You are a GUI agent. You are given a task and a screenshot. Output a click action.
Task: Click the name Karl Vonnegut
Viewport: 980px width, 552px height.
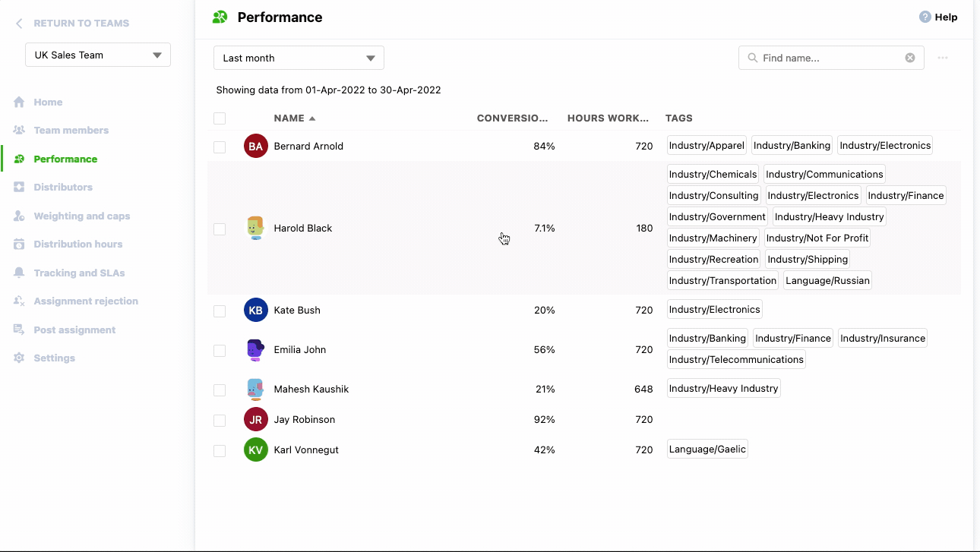pyautogui.click(x=306, y=449)
